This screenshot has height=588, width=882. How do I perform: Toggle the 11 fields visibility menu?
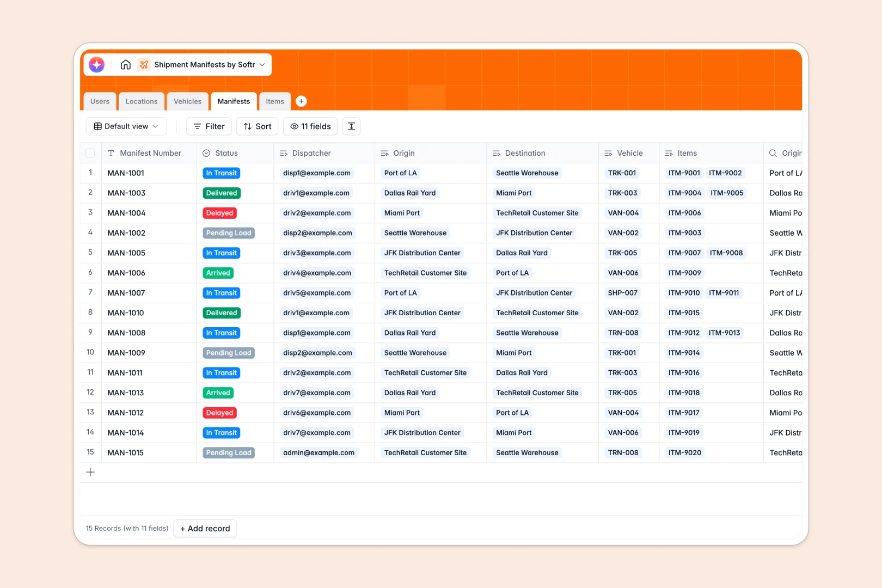[310, 126]
